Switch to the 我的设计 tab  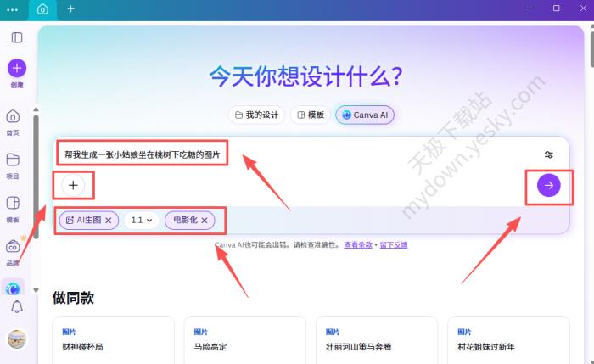click(x=255, y=115)
